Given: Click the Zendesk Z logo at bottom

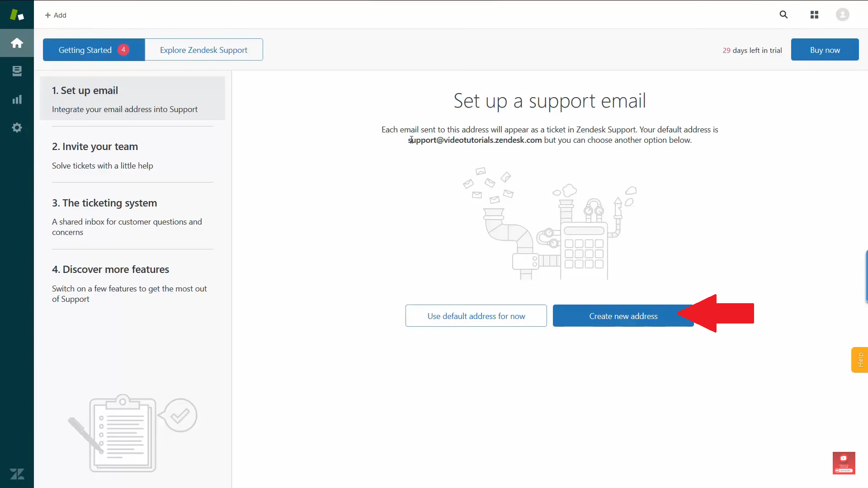Looking at the screenshot, I should [x=17, y=474].
